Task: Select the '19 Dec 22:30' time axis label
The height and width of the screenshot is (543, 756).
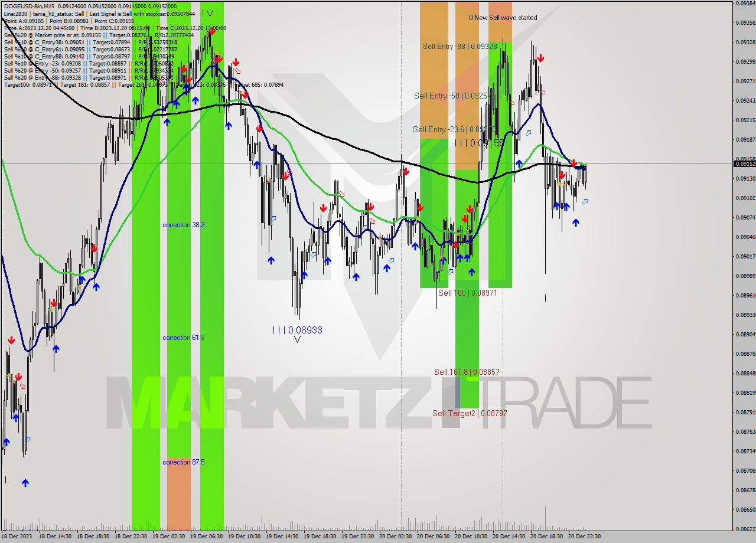Action: coord(358,537)
